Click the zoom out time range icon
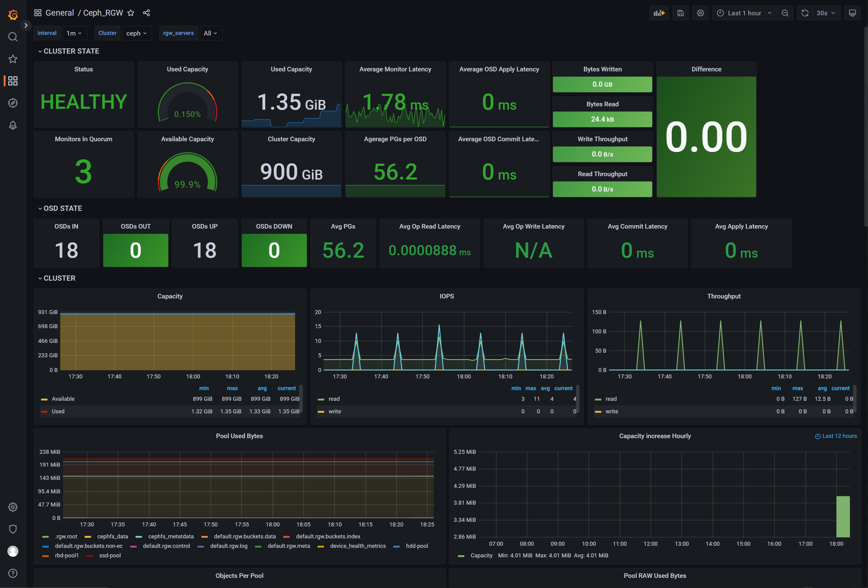868x588 pixels. [x=785, y=13]
